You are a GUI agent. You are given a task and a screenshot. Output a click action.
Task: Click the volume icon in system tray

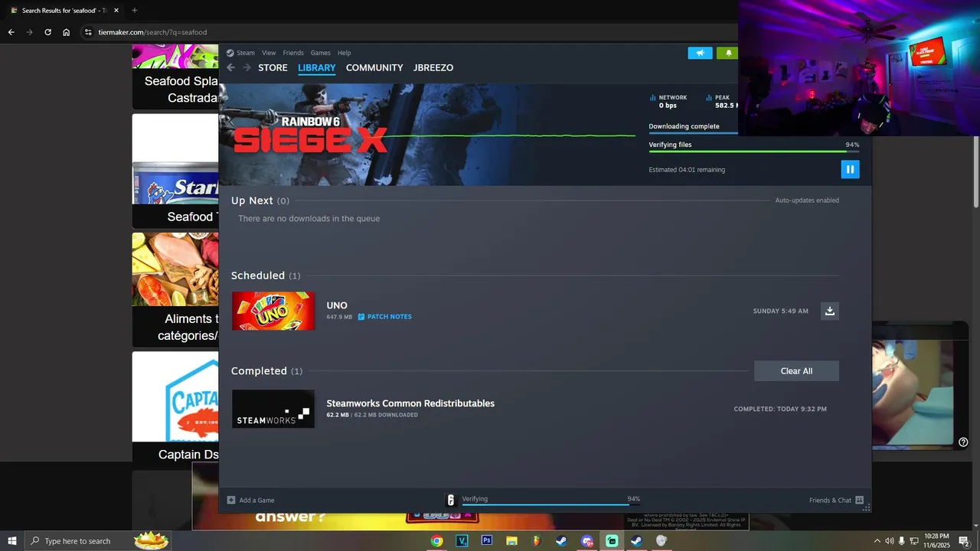pyautogui.click(x=889, y=541)
